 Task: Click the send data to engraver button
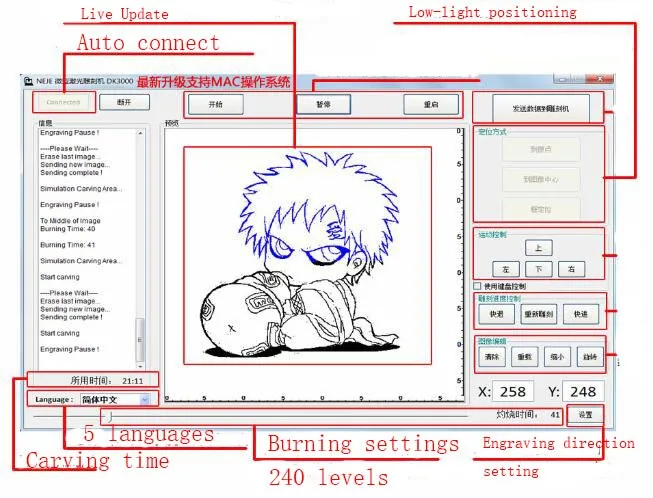541,108
